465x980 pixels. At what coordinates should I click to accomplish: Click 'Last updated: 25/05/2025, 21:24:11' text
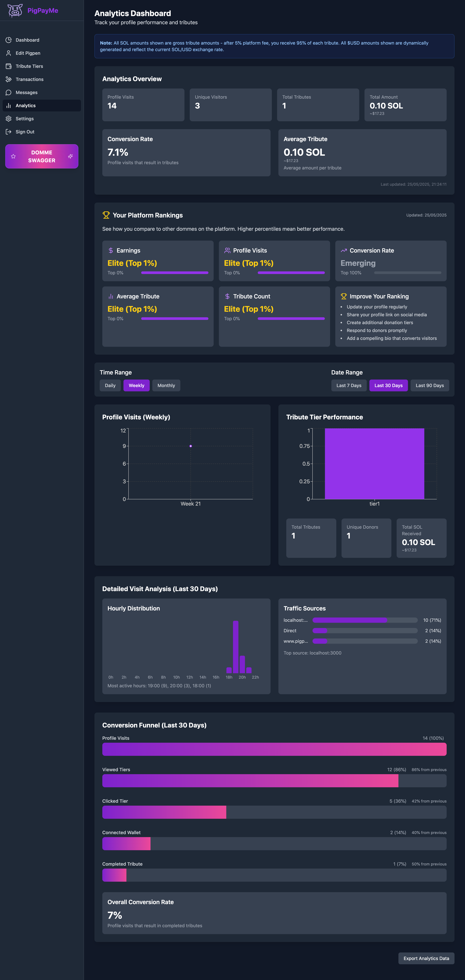[414, 184]
